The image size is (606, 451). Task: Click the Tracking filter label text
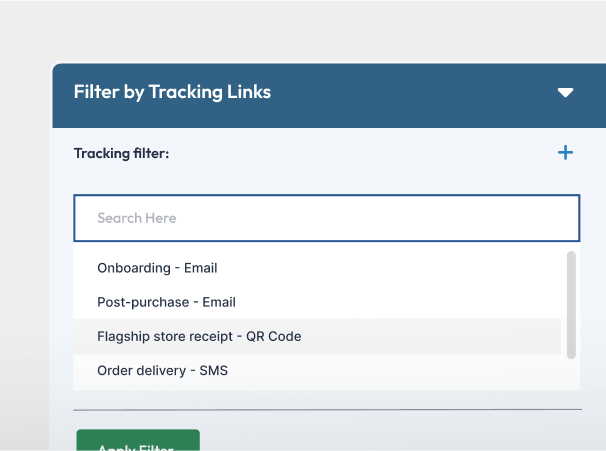tap(121, 154)
